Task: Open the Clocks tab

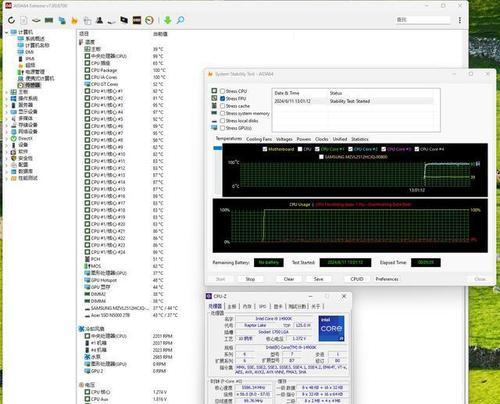Action: pos(322,139)
